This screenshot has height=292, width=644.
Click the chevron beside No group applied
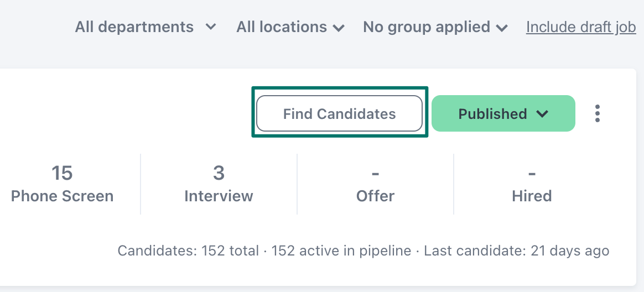(502, 28)
